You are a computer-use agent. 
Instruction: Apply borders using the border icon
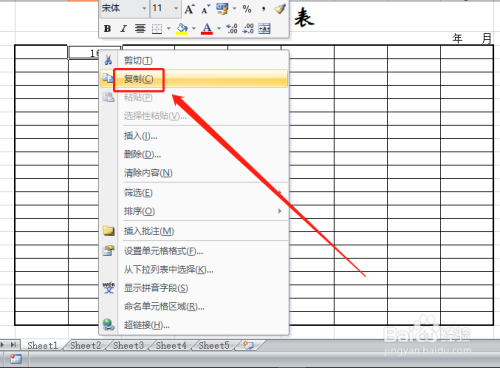(x=157, y=29)
